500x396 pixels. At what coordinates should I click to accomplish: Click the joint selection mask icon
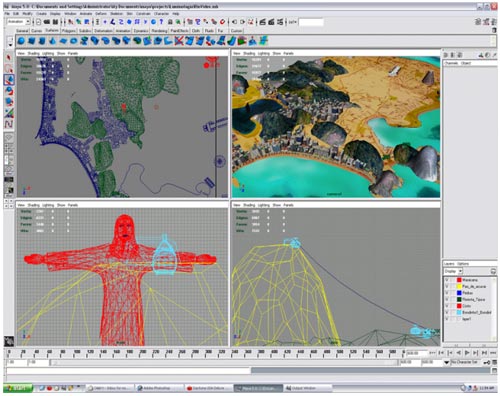click(113, 22)
